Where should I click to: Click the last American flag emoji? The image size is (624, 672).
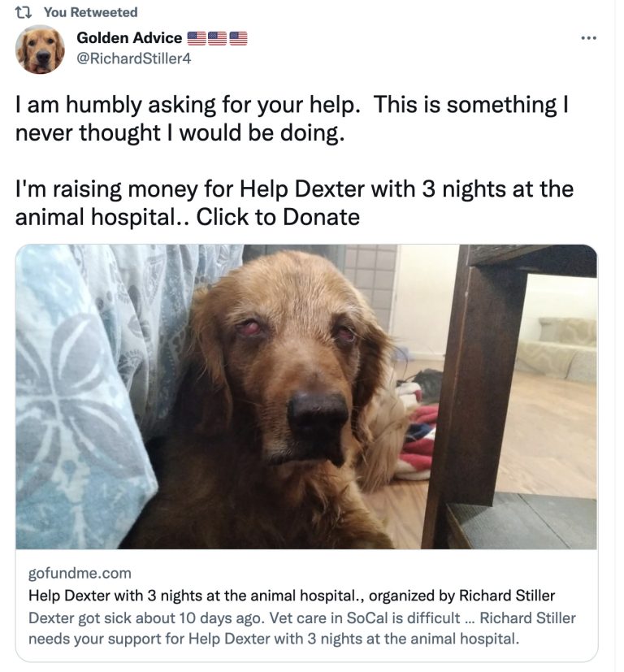click(238, 37)
